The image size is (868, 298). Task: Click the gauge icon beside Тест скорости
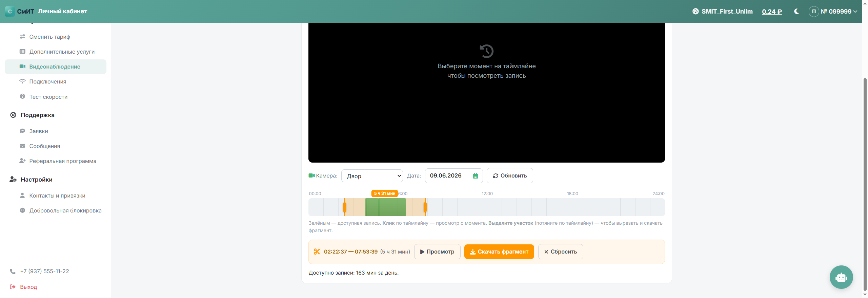pos(22,96)
